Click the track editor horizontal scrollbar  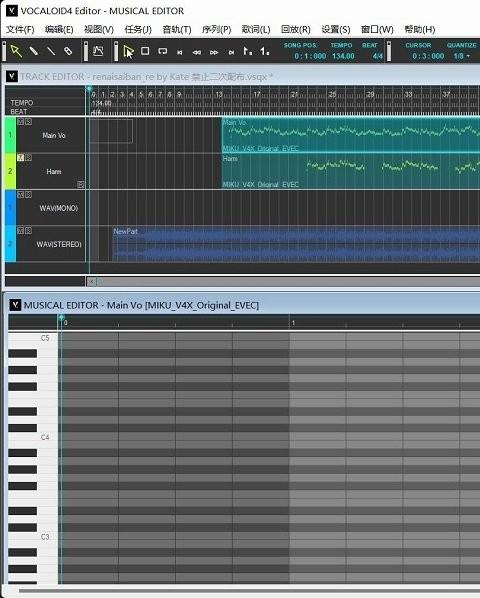tap(288, 282)
